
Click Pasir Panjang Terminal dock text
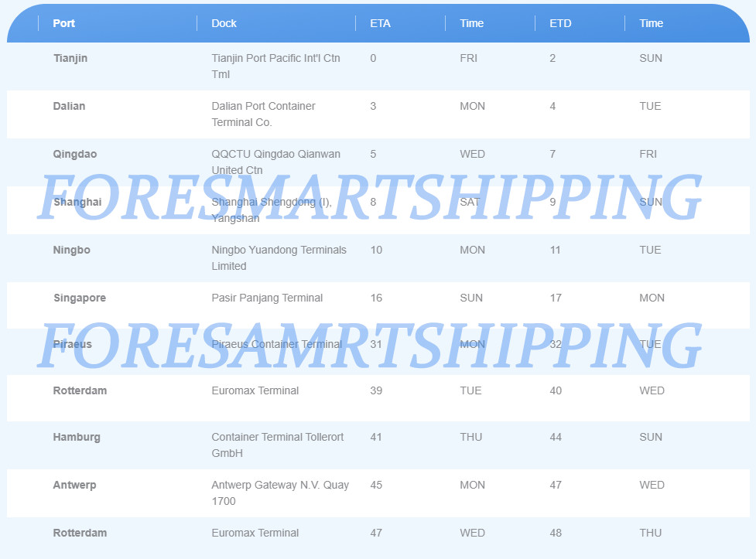(267, 298)
